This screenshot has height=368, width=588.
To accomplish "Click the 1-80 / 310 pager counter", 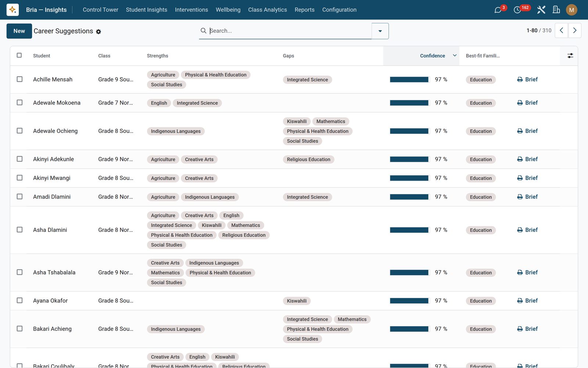I will tap(539, 31).
